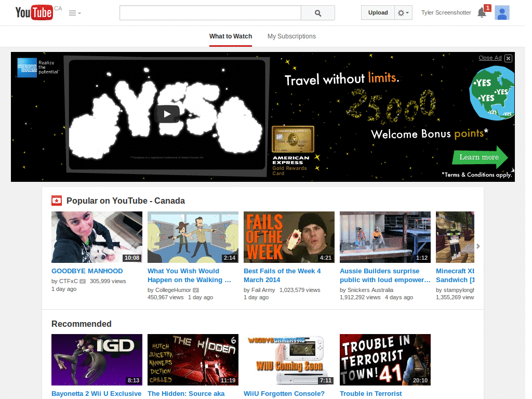Click the WiiU Coming Soon thumbnail
The image size is (532, 399).
pyautogui.click(x=289, y=360)
